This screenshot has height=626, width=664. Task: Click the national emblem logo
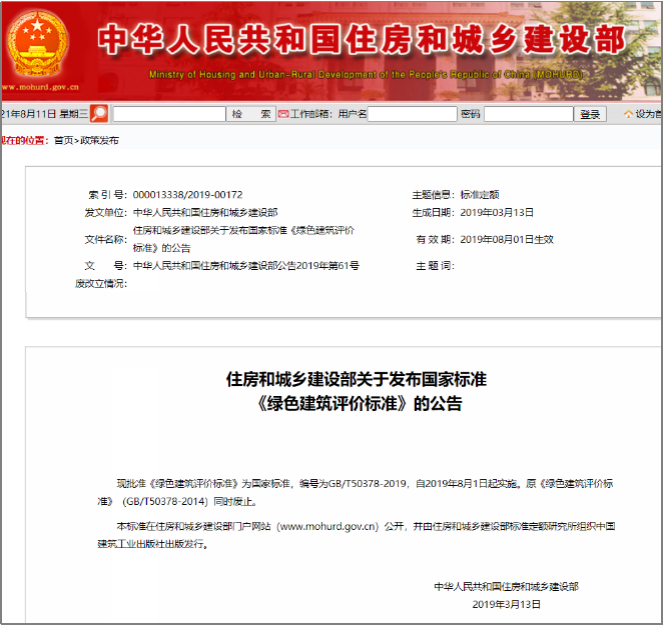click(x=38, y=44)
